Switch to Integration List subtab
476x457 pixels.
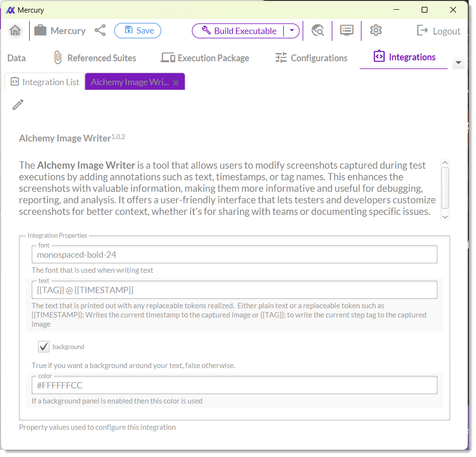(x=45, y=82)
